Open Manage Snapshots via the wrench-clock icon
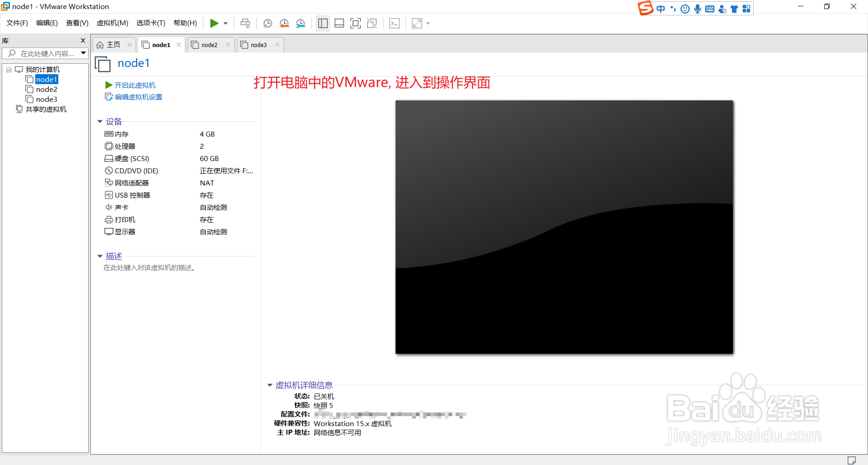The height and width of the screenshot is (465, 868). [300, 23]
